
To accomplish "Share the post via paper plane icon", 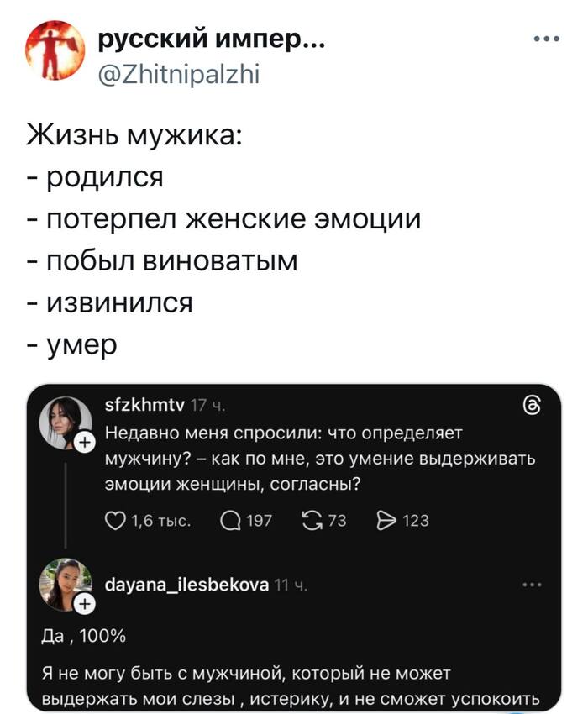I will click(386, 521).
